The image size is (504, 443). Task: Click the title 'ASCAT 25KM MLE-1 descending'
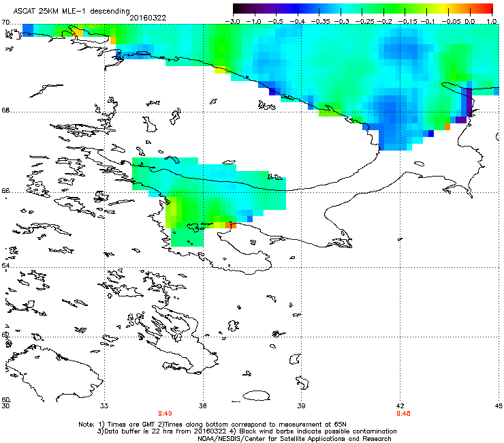click(x=72, y=11)
